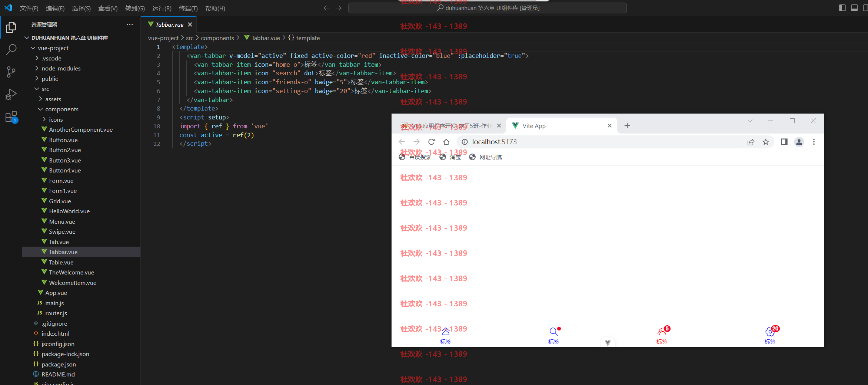Image resolution: width=868 pixels, height=385 pixels.
Task: Open the Extensions view with update badge
Action: pos(11,117)
